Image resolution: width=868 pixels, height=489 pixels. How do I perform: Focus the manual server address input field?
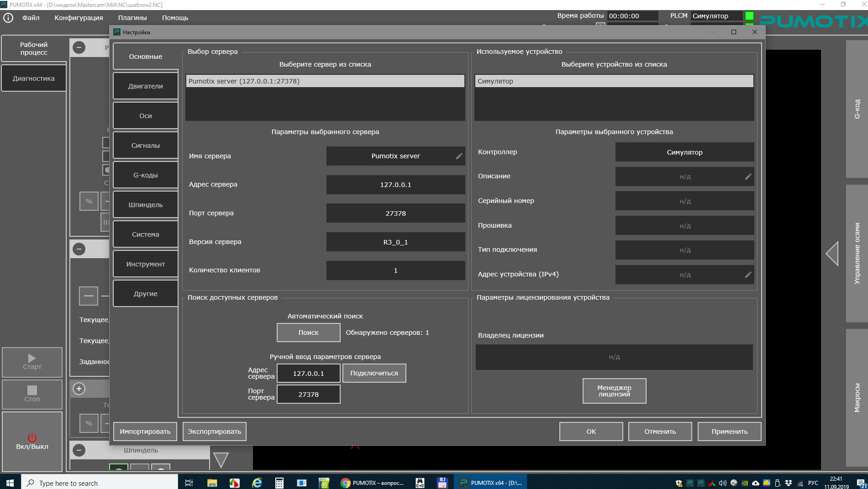pyautogui.click(x=309, y=373)
